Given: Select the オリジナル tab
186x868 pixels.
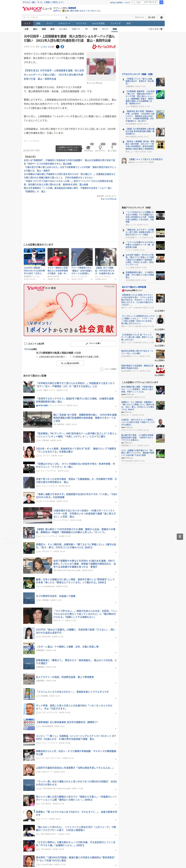Looking at the screenshot, I should click(81, 24).
